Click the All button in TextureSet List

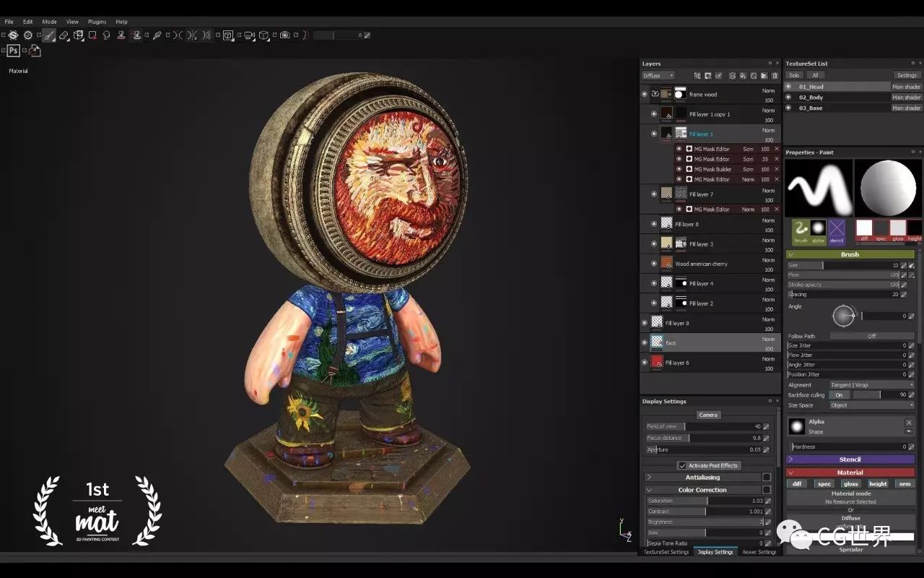(x=815, y=75)
